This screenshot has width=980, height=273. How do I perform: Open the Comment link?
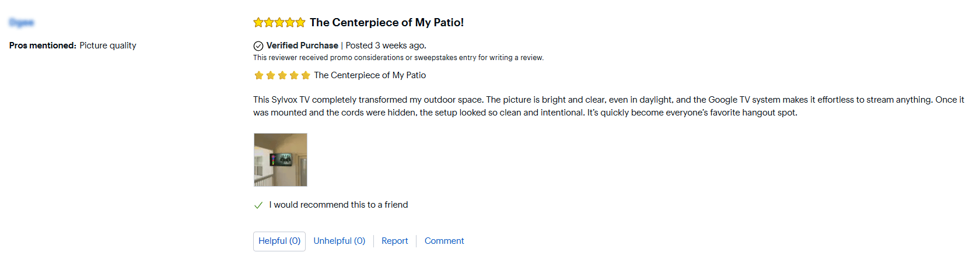point(444,241)
